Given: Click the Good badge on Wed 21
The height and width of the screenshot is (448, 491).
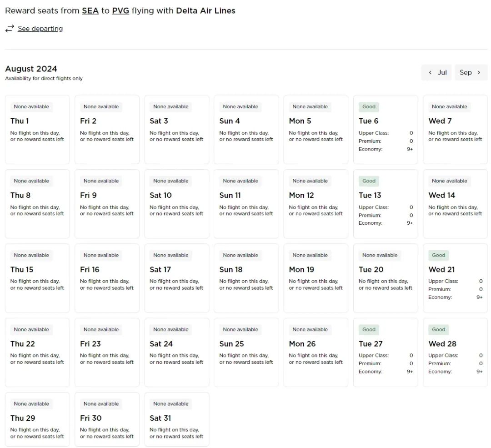Looking at the screenshot, I should 438,255.
